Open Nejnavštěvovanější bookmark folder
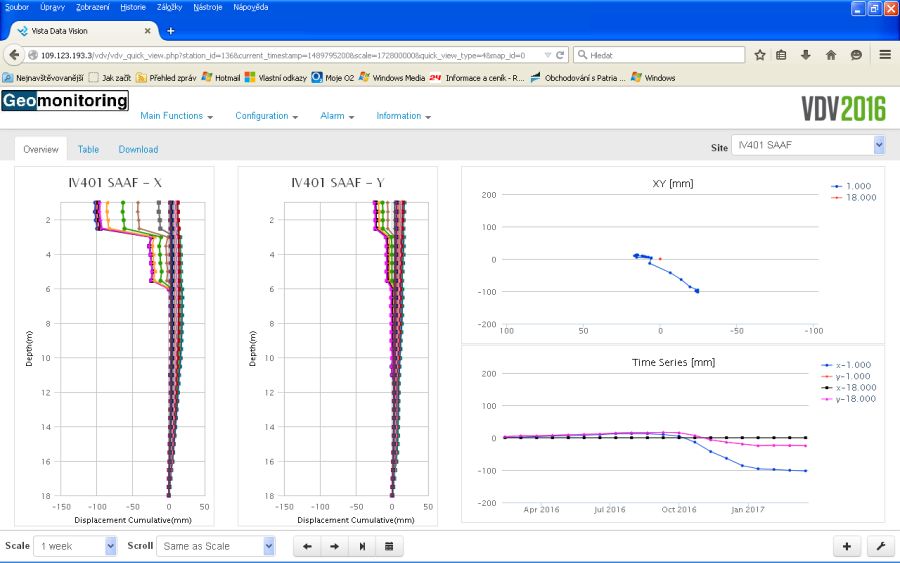 pos(43,77)
